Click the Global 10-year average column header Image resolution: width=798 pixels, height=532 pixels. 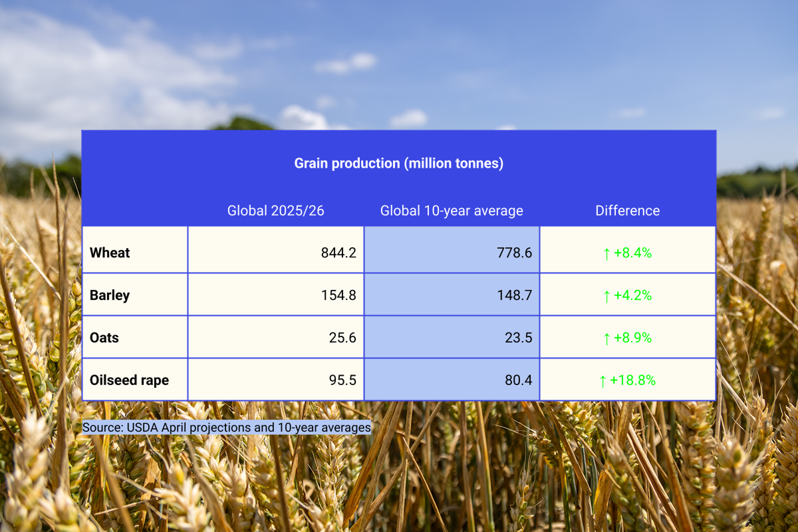coord(452,210)
